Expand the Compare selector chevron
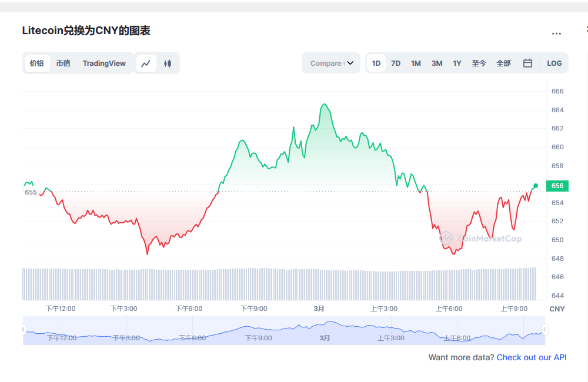588x382 pixels. click(x=349, y=63)
